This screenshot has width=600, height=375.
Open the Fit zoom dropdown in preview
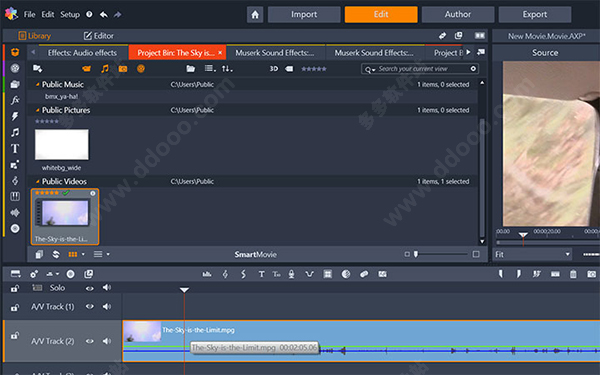coord(532,254)
